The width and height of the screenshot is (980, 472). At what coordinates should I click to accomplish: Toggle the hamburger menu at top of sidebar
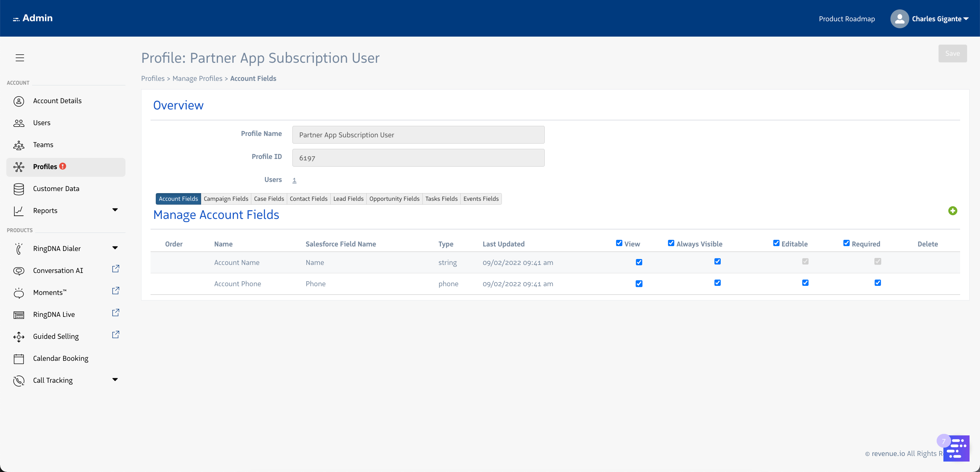point(20,58)
